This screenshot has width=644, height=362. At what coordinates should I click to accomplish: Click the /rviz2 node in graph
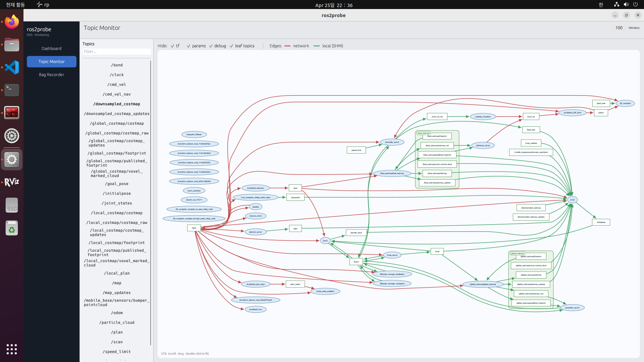(x=572, y=200)
